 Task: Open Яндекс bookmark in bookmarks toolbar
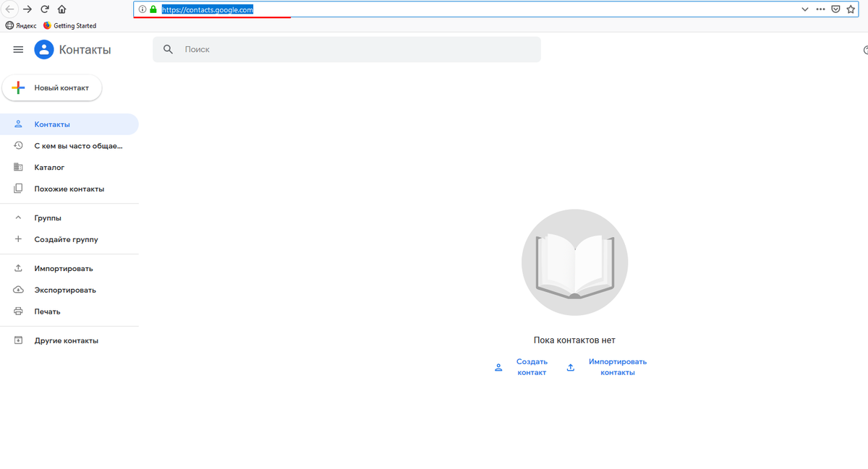21,25
